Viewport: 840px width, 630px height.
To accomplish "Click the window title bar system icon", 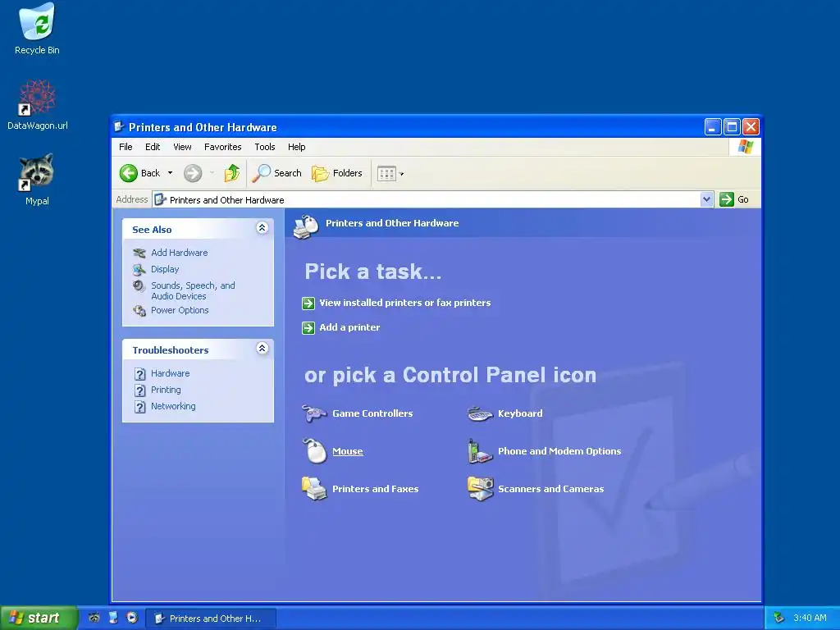I will coord(120,127).
